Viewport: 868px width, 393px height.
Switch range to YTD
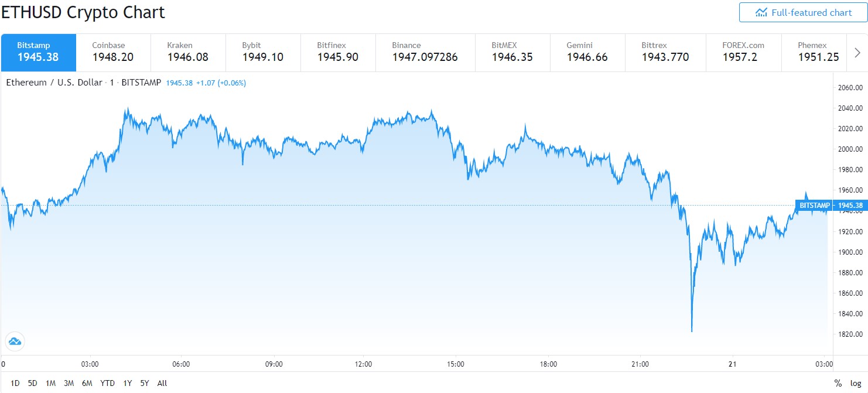107,383
